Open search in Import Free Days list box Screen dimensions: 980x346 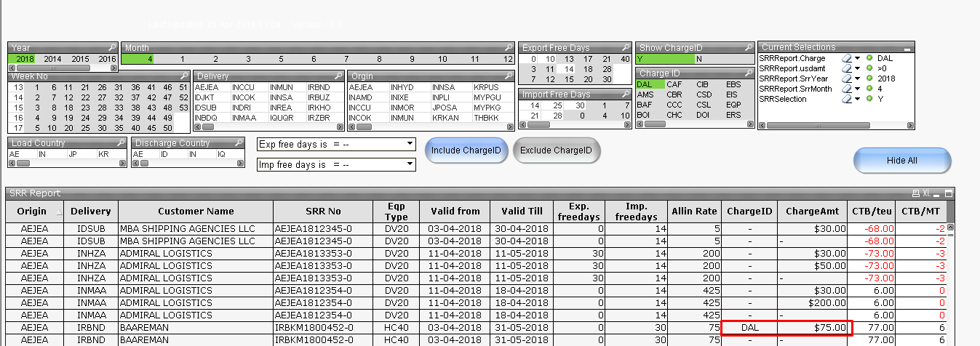(x=626, y=94)
